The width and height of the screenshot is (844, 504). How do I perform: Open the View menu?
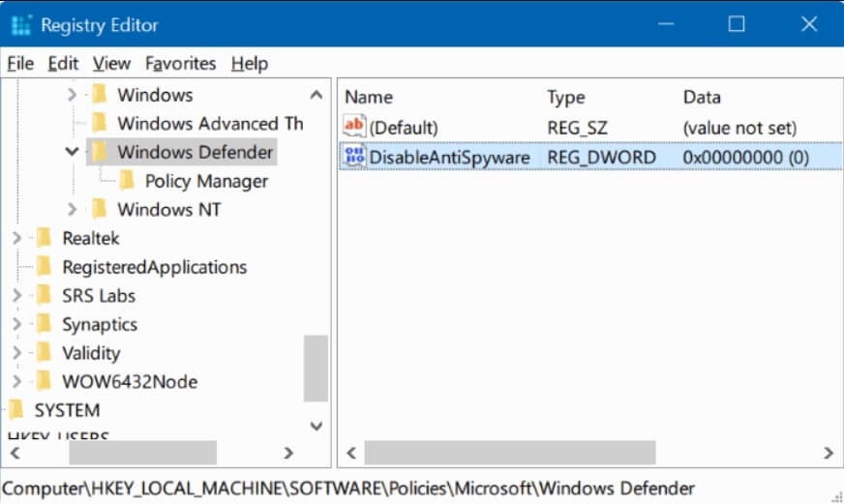(x=111, y=64)
